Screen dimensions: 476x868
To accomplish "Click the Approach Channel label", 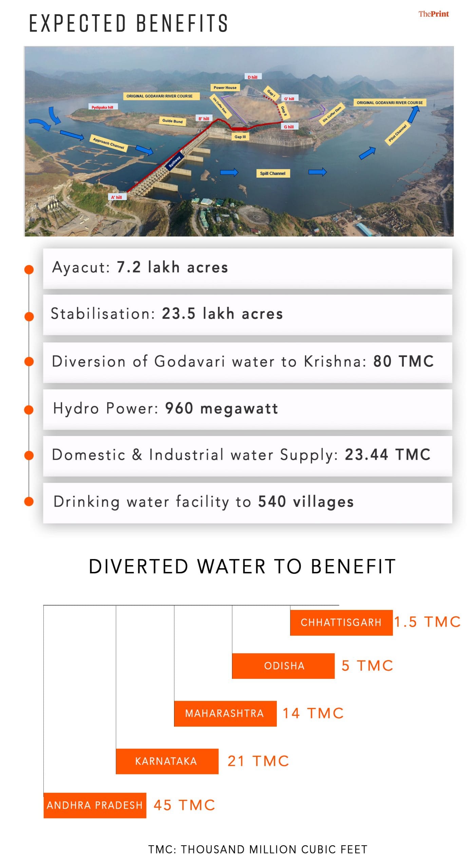I will 109,143.
